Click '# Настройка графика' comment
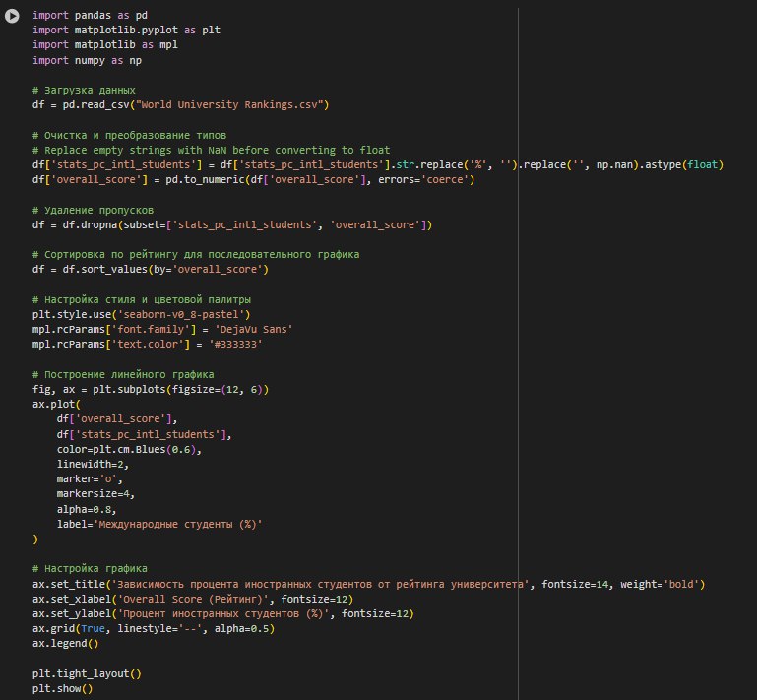Viewport: 757px width, 700px height. point(90,569)
